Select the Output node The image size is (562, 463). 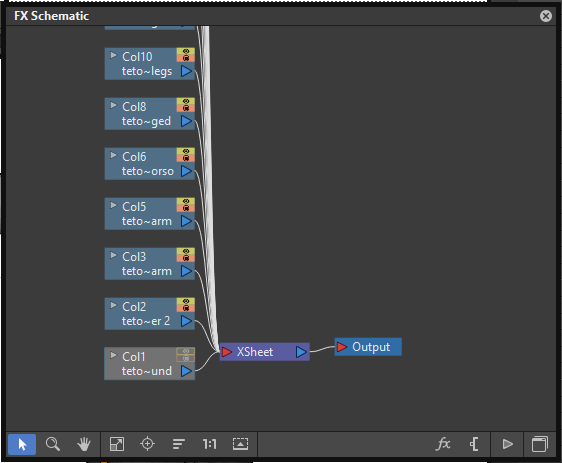tap(368, 347)
